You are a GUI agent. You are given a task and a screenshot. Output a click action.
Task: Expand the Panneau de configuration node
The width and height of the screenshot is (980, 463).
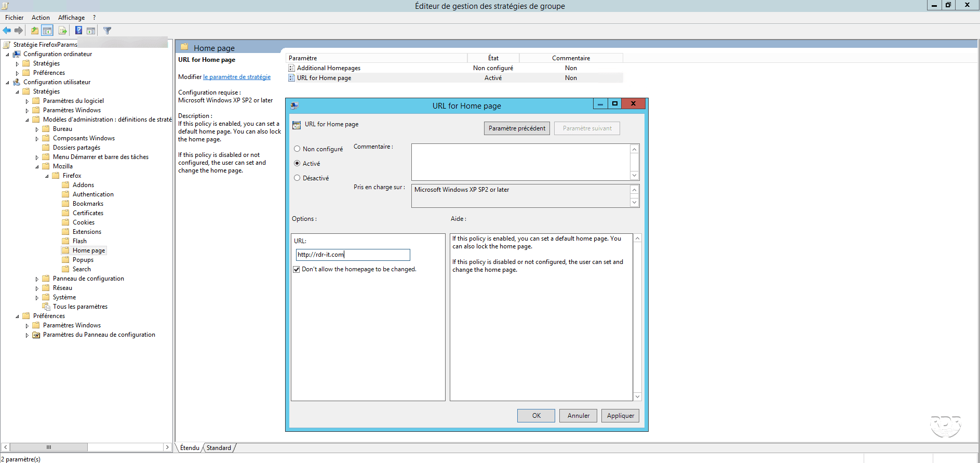coord(37,279)
